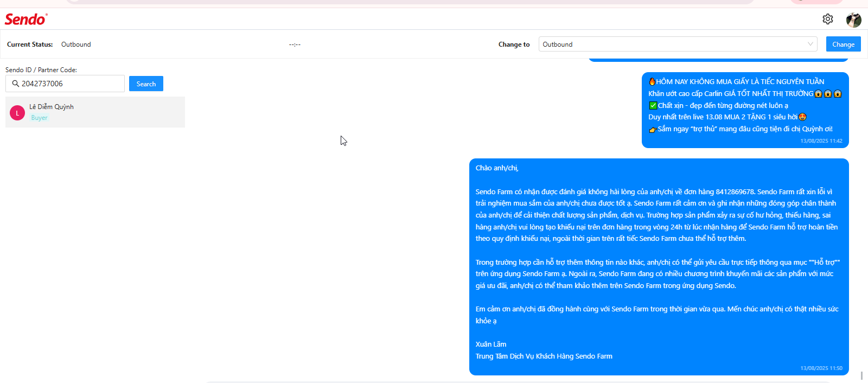The image size is (868, 383).
Task: Click the timestamp 13/08/2025 11:50
Action: [x=821, y=368]
